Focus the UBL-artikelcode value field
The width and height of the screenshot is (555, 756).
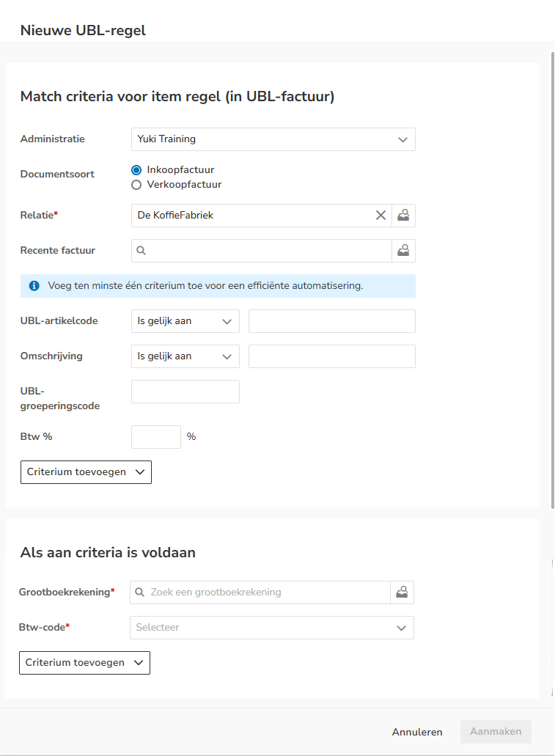tap(331, 321)
